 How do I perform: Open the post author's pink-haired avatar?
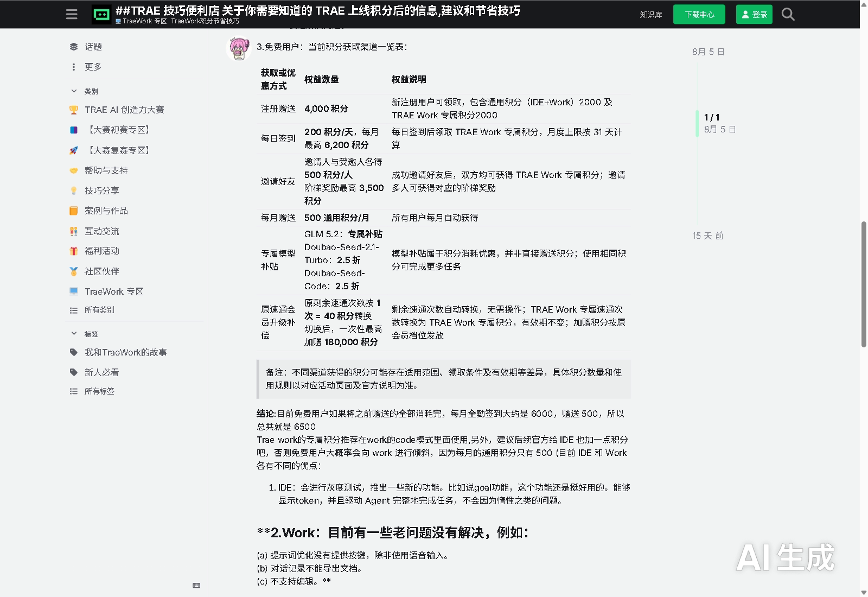click(239, 48)
